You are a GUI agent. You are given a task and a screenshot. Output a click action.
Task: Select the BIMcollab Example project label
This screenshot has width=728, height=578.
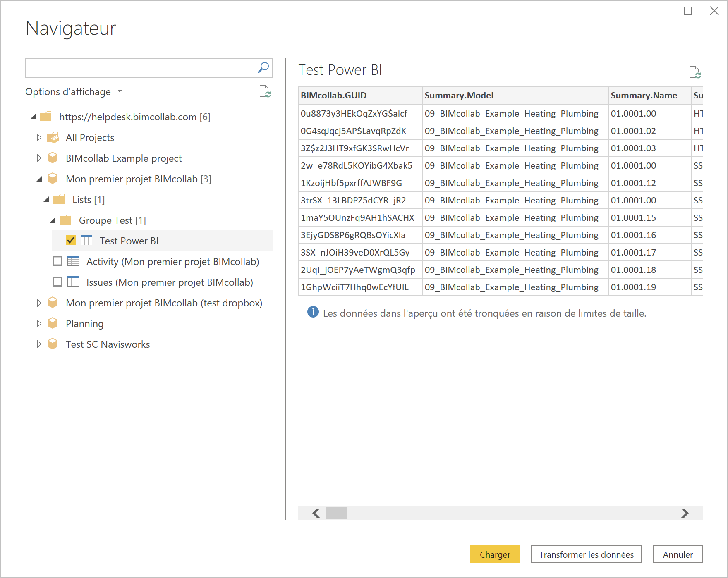(x=124, y=158)
